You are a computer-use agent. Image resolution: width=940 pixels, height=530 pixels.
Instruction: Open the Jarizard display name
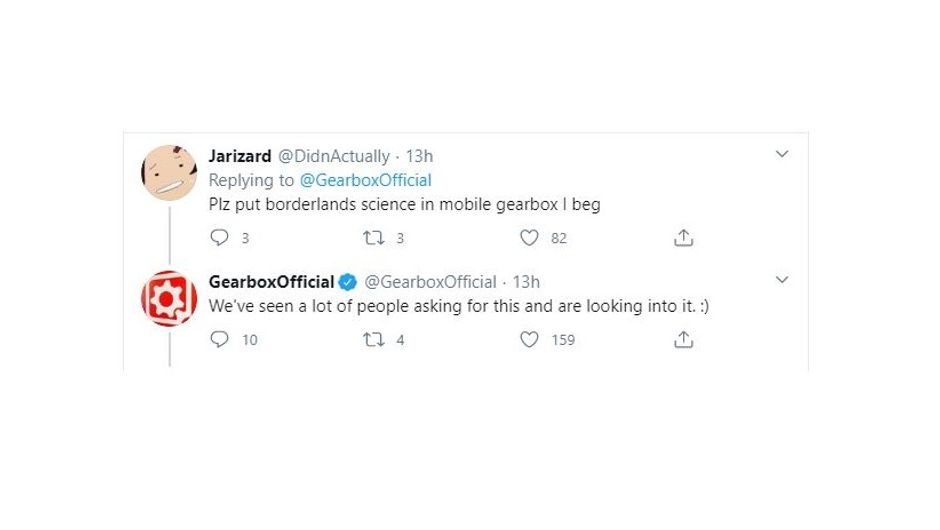(239, 156)
